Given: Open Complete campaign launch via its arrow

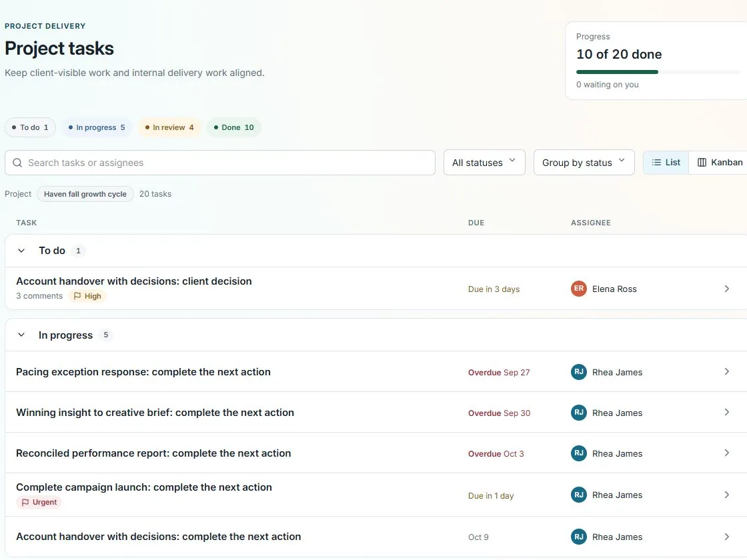Looking at the screenshot, I should [x=726, y=495].
